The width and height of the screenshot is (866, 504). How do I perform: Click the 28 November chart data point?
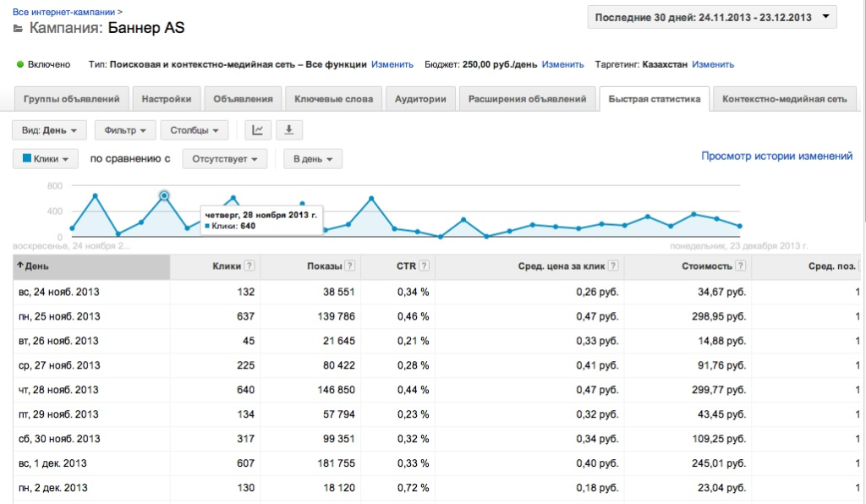pyautogui.click(x=164, y=195)
